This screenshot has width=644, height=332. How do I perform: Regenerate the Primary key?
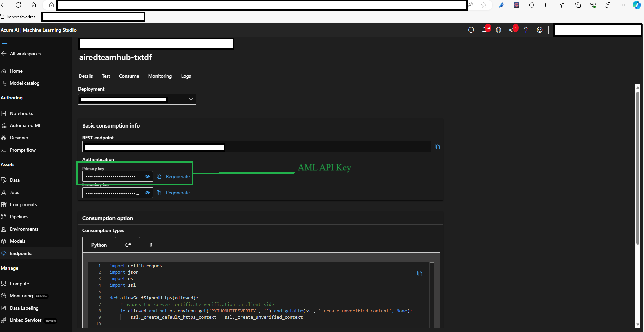(178, 176)
